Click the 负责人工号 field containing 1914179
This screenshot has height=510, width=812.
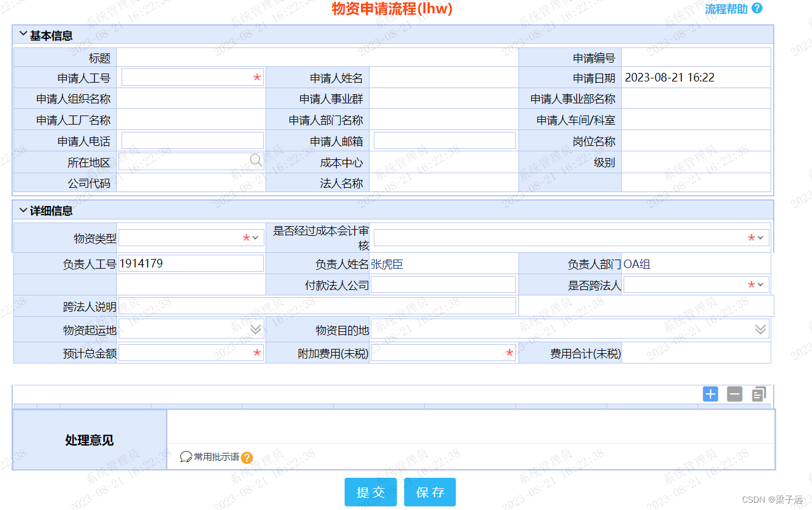click(191, 263)
